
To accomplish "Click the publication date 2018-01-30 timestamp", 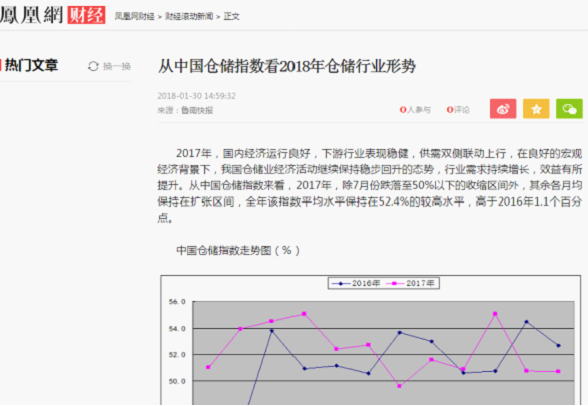I will (196, 96).
